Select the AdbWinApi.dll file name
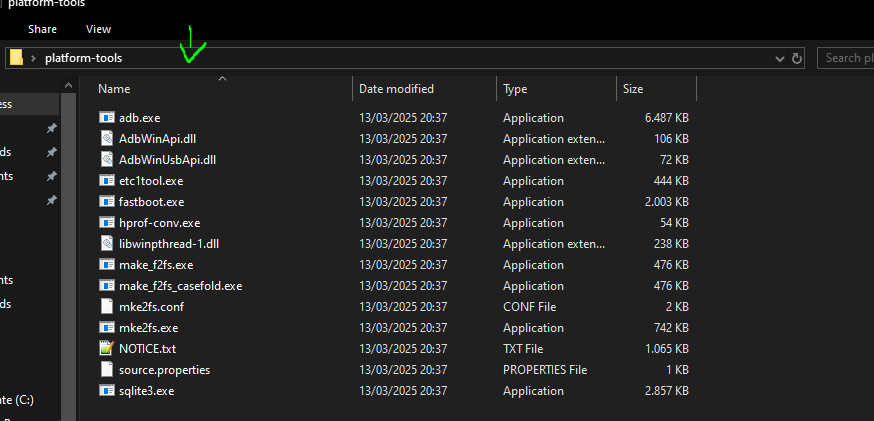 coord(157,139)
